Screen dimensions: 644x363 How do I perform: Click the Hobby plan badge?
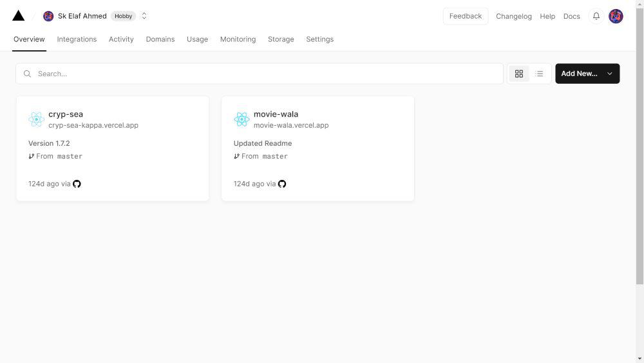(x=123, y=16)
